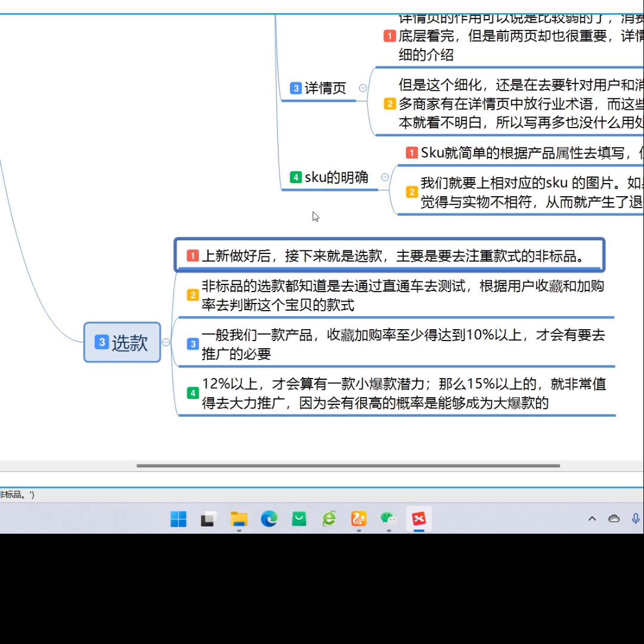Open Microsoft Edge from the taskbar
The height and width of the screenshot is (644, 644).
(x=269, y=519)
